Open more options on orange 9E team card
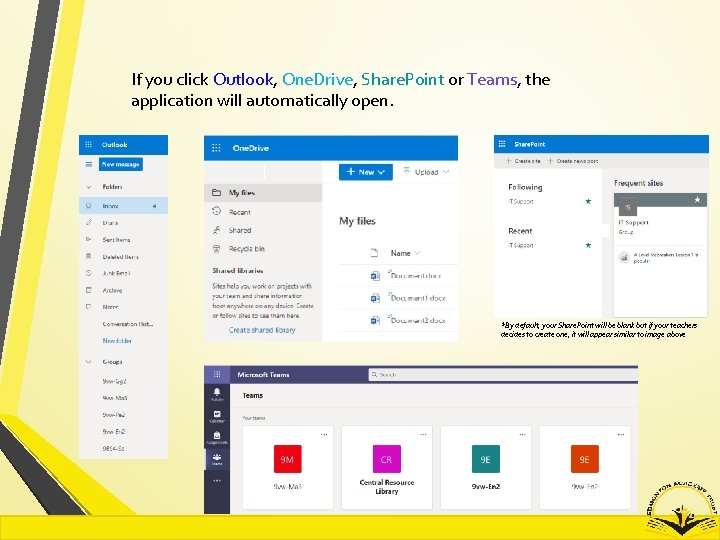 [621, 434]
